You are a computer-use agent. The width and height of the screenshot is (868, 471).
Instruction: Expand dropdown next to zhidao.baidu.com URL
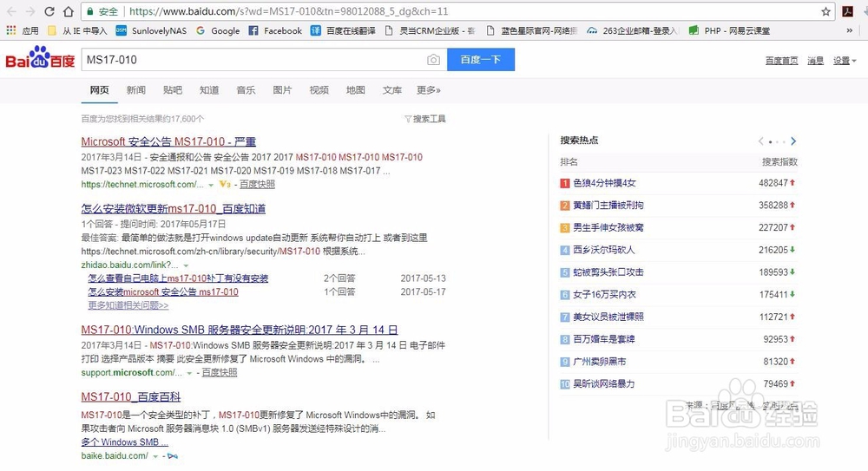(186, 265)
